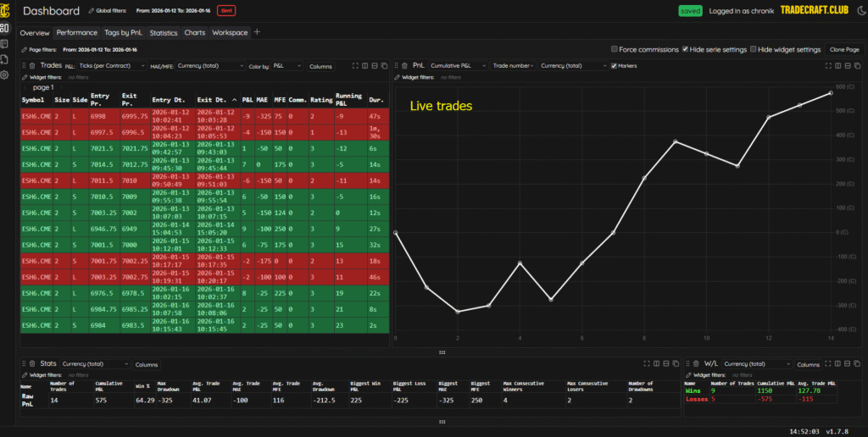This screenshot has width=868, height=437.
Task: Toggle the Markers checkbox on the PnL chart
Action: tap(614, 65)
